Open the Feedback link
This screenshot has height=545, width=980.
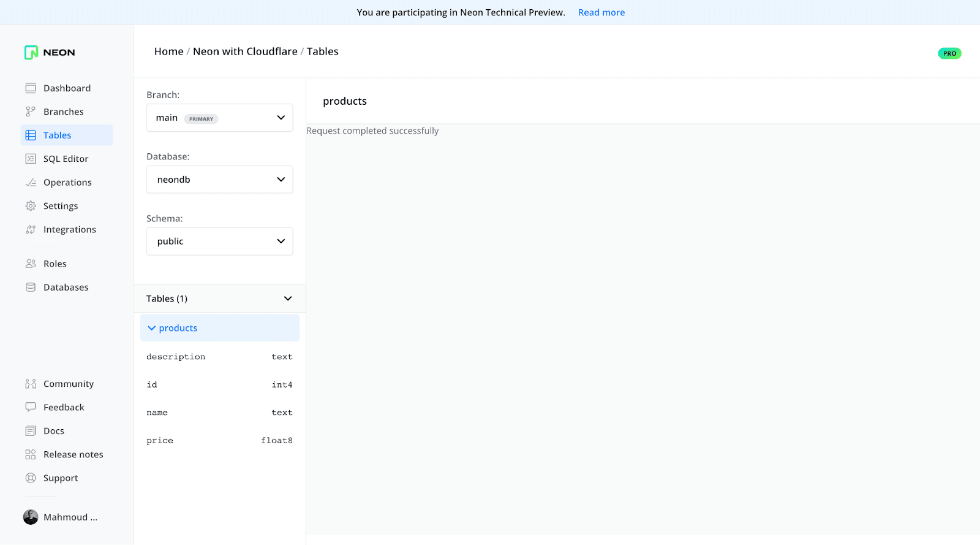point(67,408)
